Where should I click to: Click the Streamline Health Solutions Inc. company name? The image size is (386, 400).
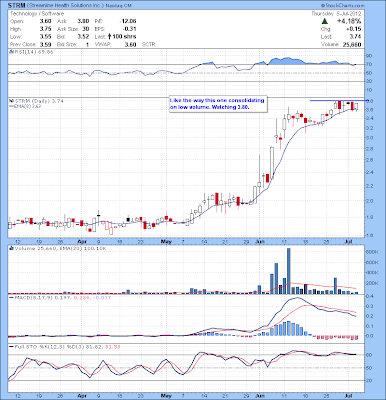click(x=66, y=6)
